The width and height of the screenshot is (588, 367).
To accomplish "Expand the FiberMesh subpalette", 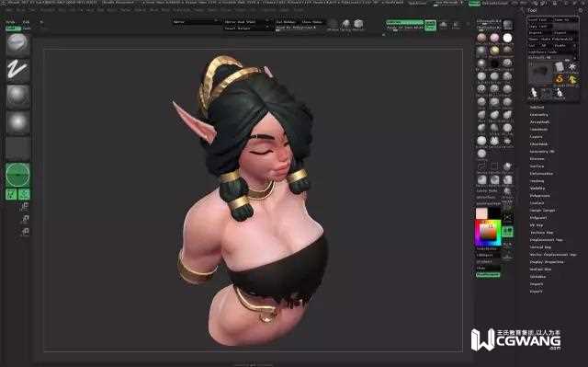I will pyautogui.click(x=539, y=144).
